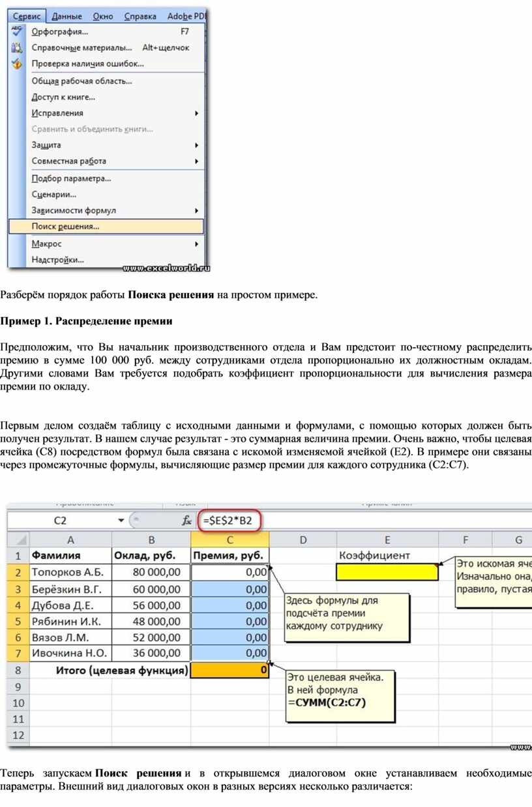Expand the Зависимости формул submenu
Viewport: 532px width, 807px height.
coord(196,211)
